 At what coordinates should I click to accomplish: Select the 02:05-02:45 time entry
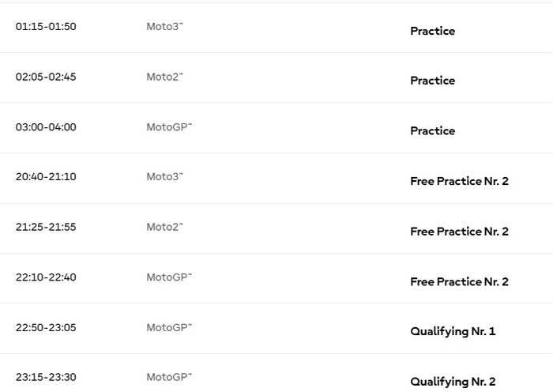pos(46,77)
